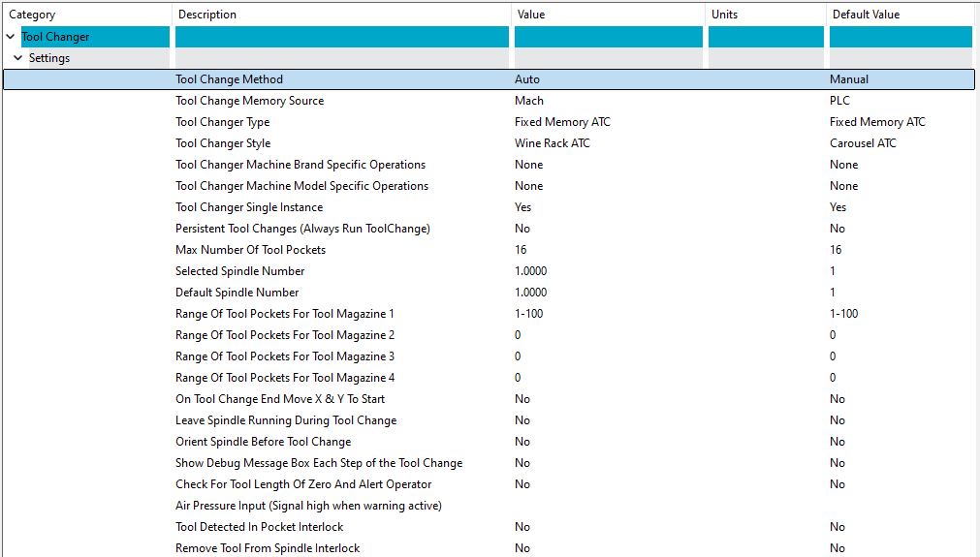
Task: Open Tool Changer Style value Wine Rack ATC
Action: pos(553,143)
